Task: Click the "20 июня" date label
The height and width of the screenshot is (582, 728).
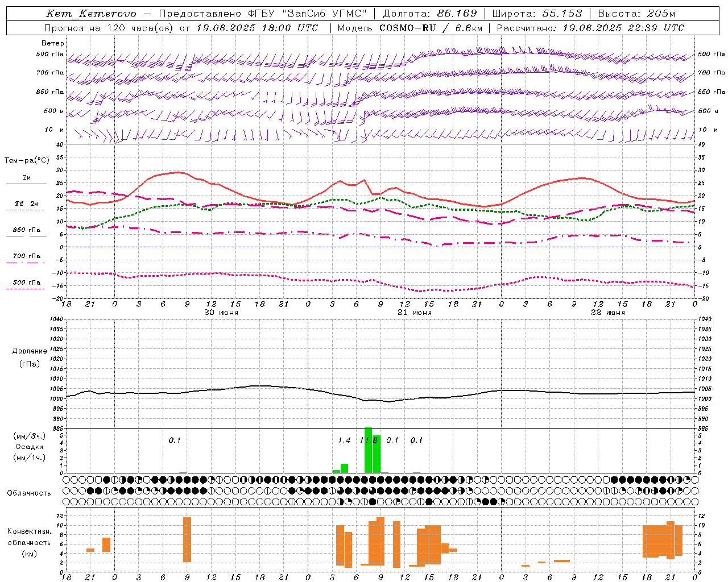Action: click(221, 313)
